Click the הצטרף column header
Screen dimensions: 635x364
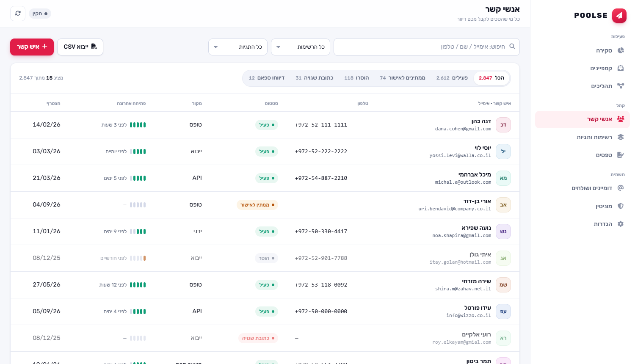[53, 103]
